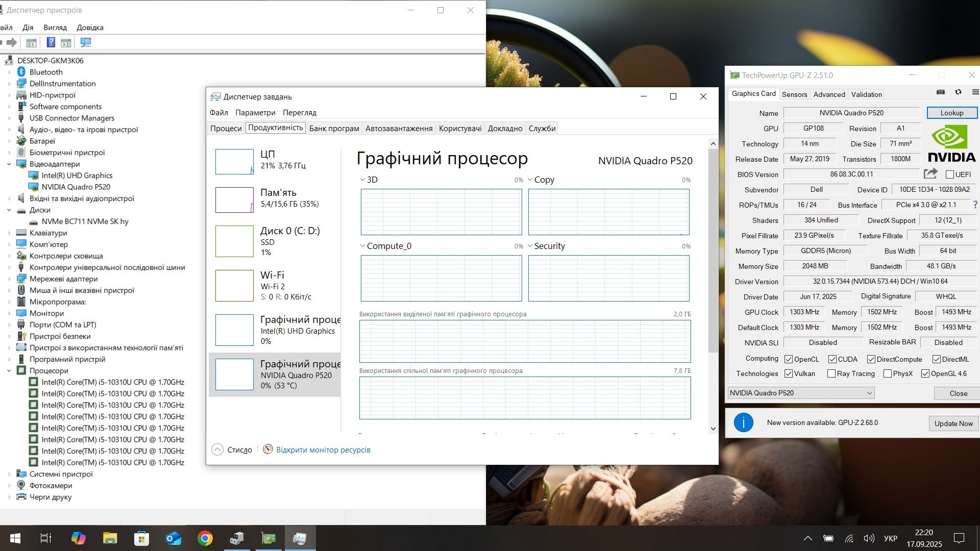Screen dimensions: 980x551
Task: Click the GPU-Z screenshot camera icon
Action: (x=941, y=92)
